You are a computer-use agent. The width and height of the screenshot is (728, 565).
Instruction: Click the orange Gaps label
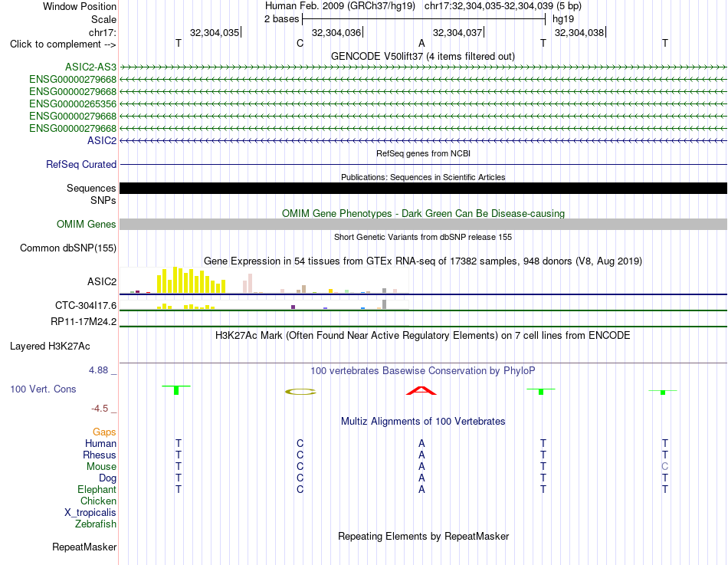coord(104,432)
